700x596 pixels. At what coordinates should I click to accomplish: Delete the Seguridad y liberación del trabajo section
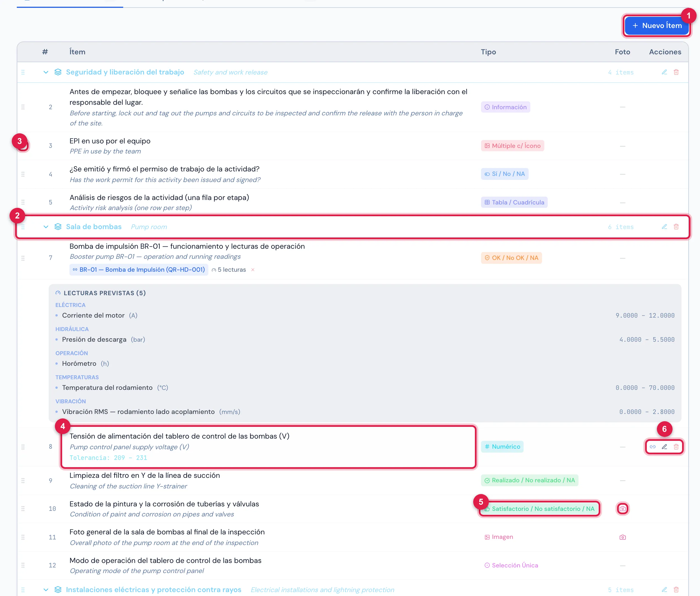coord(676,72)
